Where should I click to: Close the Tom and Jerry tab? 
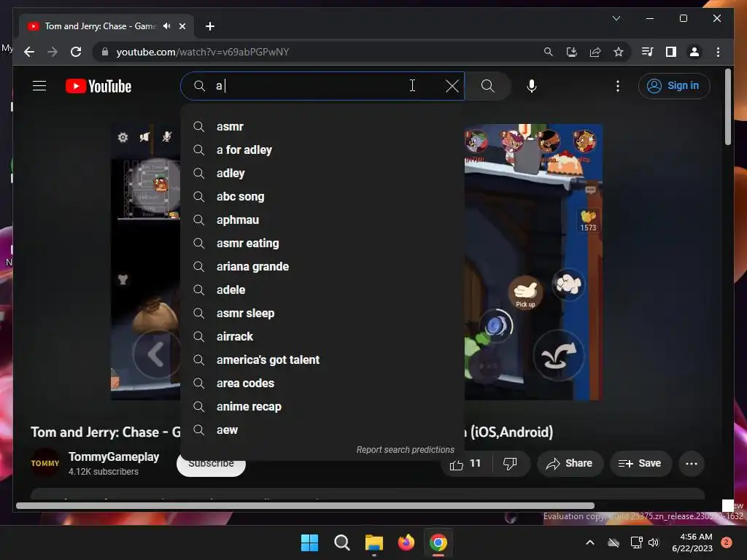[182, 26]
